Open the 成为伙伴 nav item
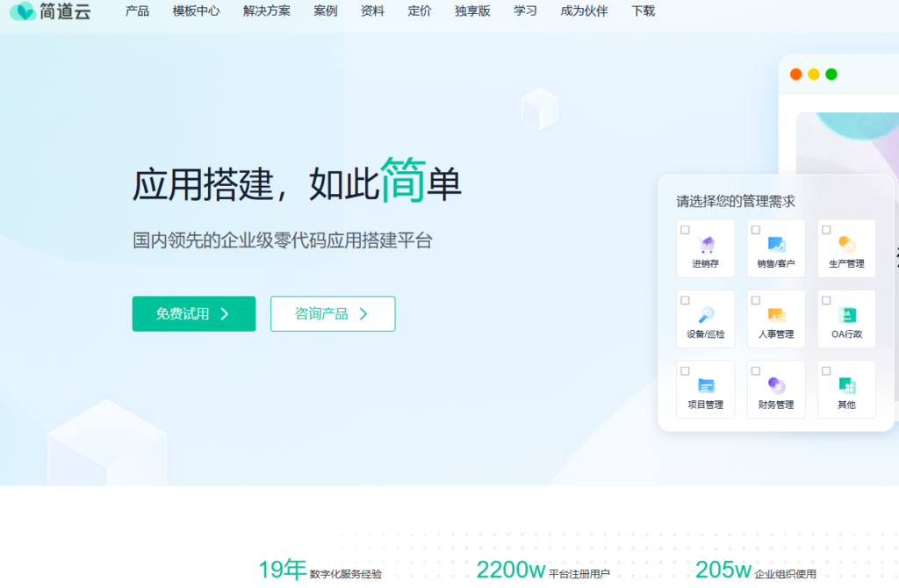The height and width of the screenshot is (588, 899). click(x=584, y=11)
